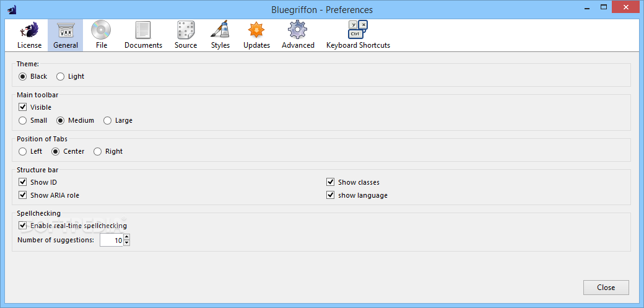644x308 pixels.
Task: Choose Small toolbar size
Action: coord(22,121)
